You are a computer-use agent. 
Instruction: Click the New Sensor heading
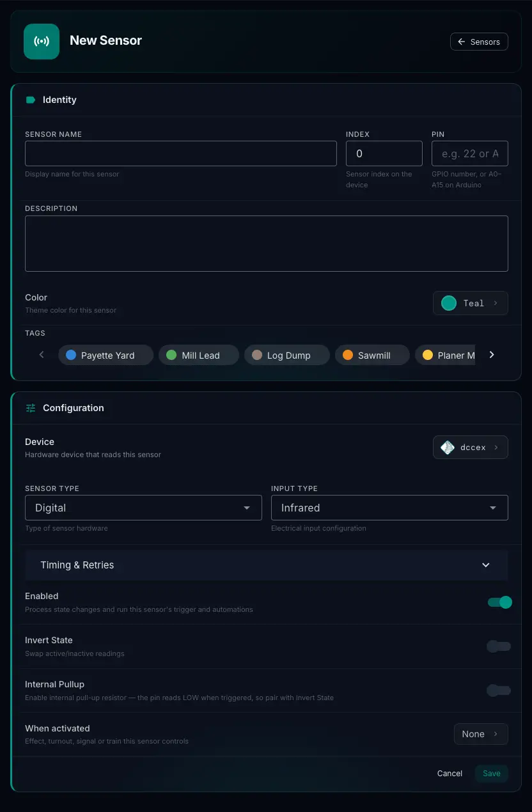(106, 40)
